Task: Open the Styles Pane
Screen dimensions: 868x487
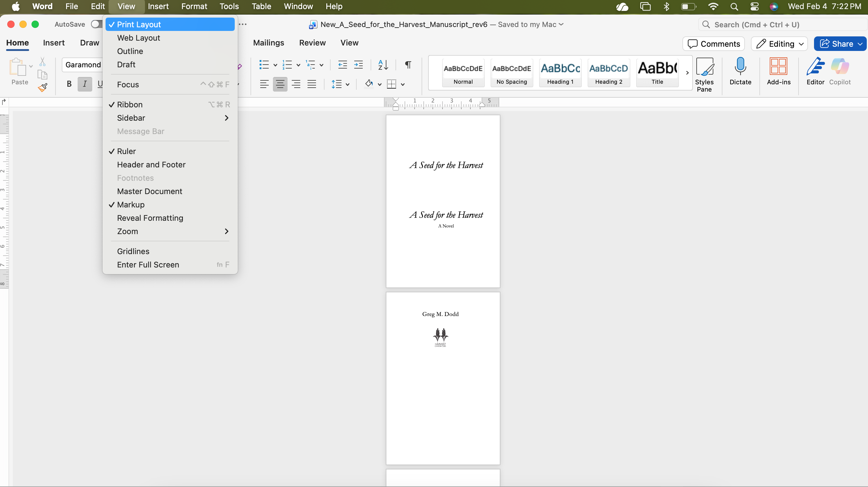Action: click(x=704, y=74)
